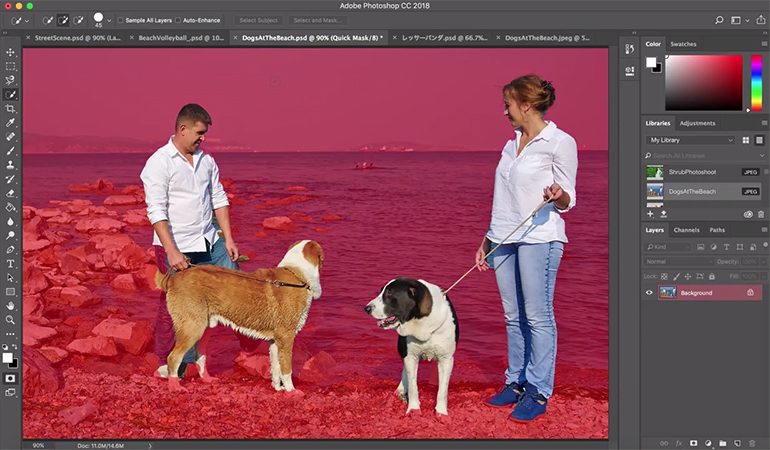This screenshot has width=770, height=450.
Task: Open the My Library dropdown
Action: [x=690, y=140]
